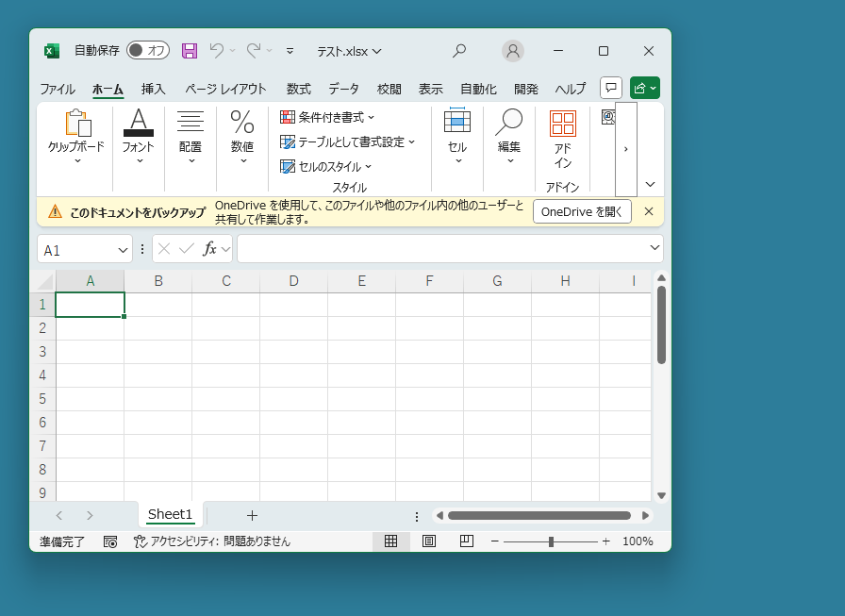Toggle the AutoSave (自動保存) switch
845x616 pixels.
pos(148,51)
